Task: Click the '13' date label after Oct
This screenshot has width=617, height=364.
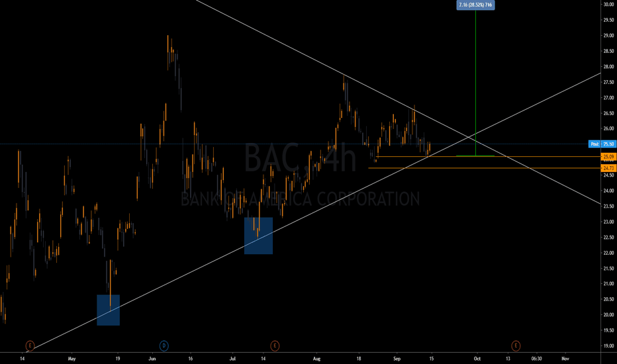Action: click(508, 359)
